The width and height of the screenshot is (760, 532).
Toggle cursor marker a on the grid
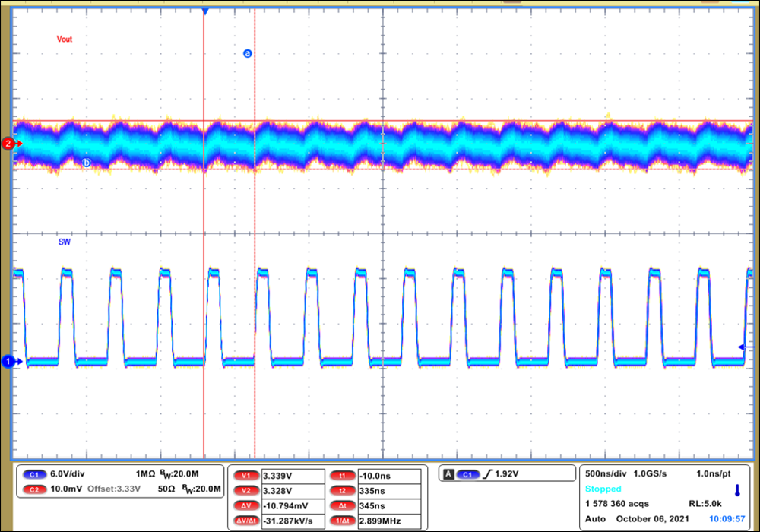[248, 53]
